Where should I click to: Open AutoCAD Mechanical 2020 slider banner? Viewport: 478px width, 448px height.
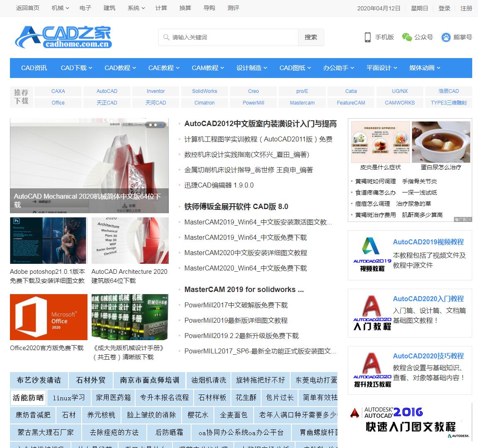89,166
